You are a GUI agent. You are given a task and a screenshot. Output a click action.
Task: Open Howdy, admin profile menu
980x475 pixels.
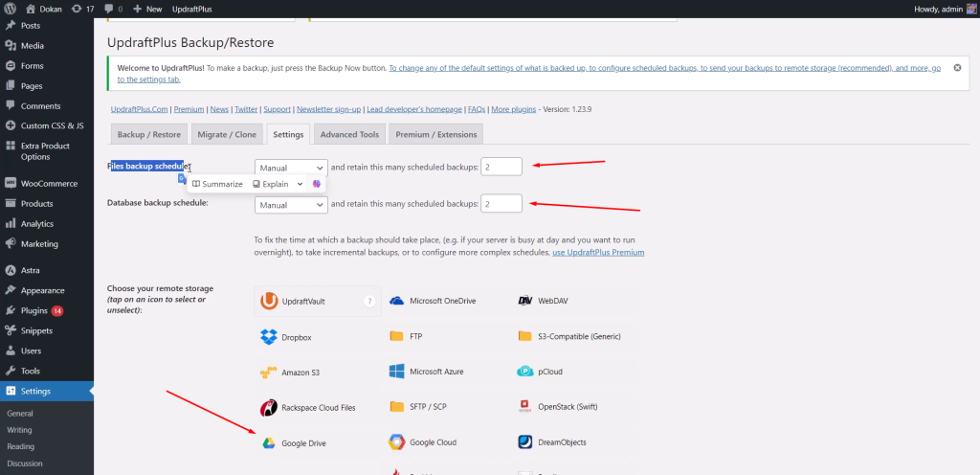click(x=945, y=9)
